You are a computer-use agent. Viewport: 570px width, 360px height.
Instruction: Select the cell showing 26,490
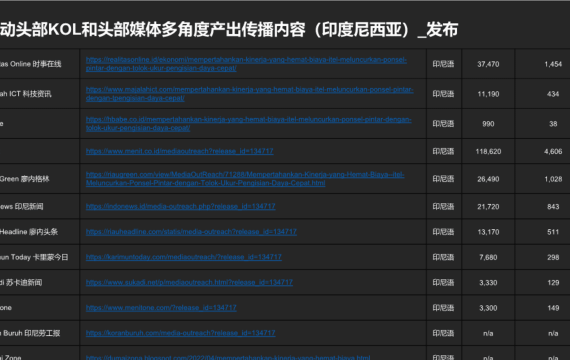(488, 179)
